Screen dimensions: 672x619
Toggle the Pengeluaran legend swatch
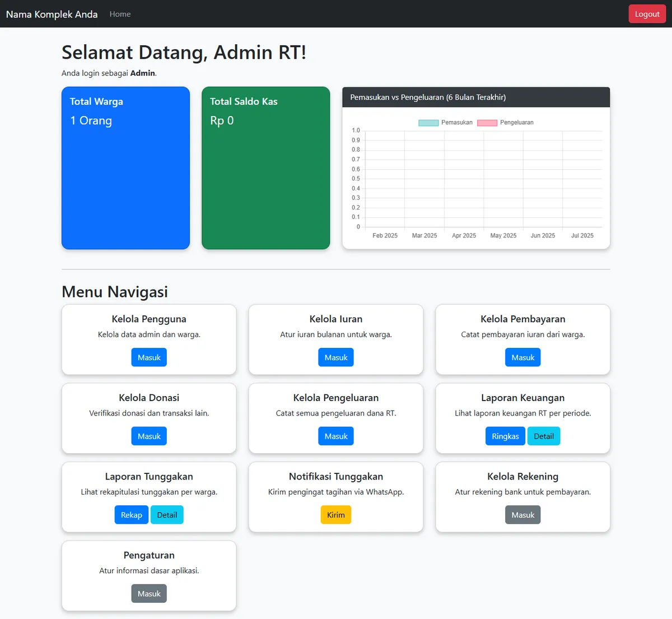487,123
